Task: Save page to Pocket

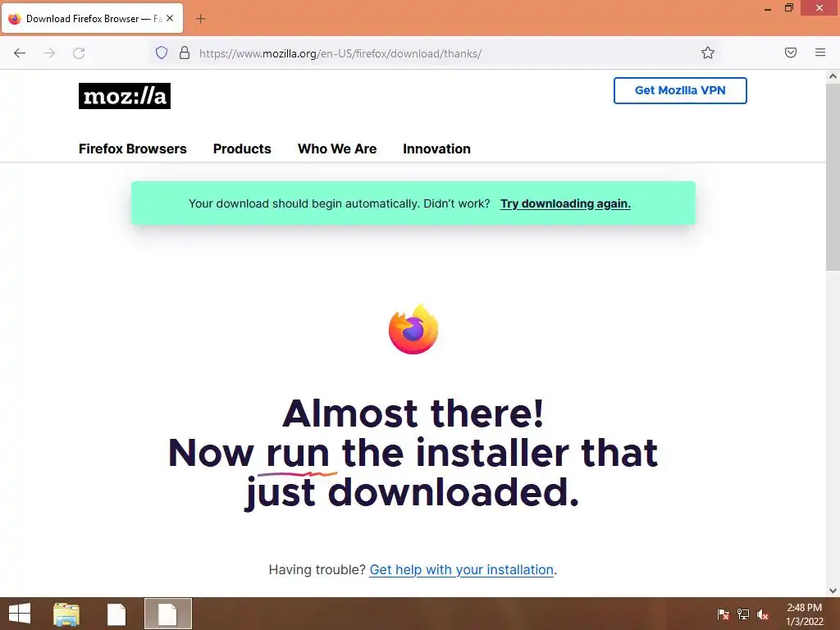Action: 791,52
